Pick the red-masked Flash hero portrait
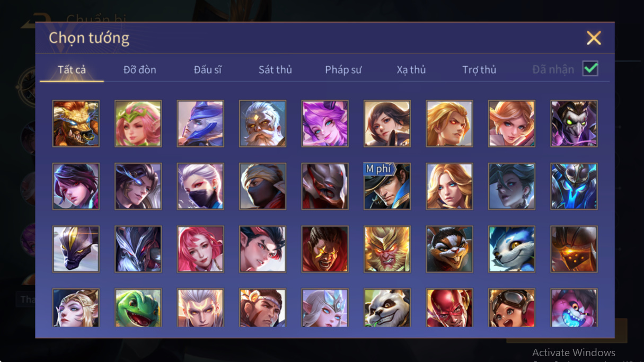This screenshot has height=362, width=644. (x=449, y=307)
